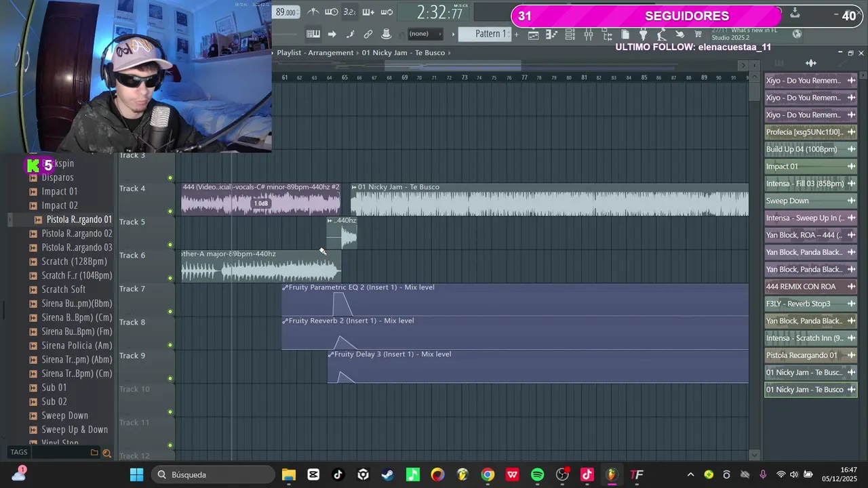Click the globe online news icon
This screenshot has width=868, height=488.
coord(797,34)
